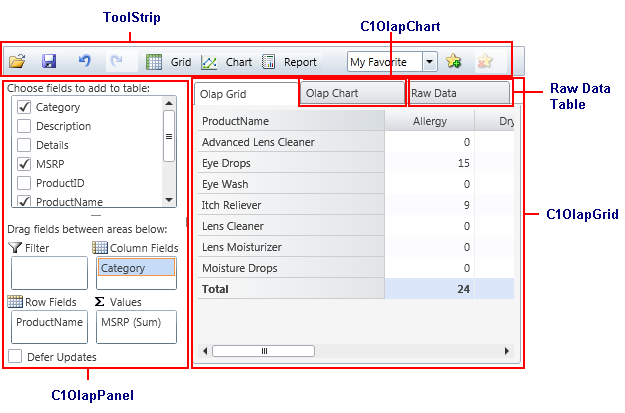Click the Allergy column header
The width and height of the screenshot is (625, 413).
[x=429, y=121]
